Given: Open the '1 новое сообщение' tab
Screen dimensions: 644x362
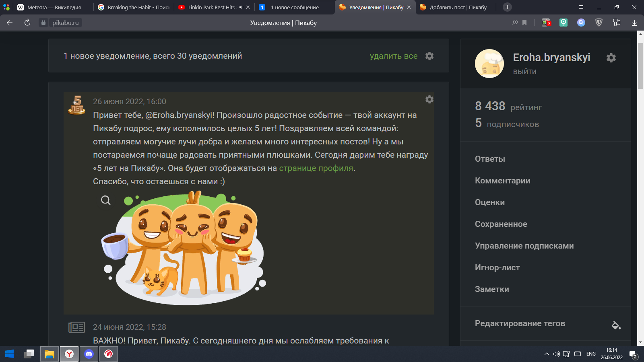Looking at the screenshot, I should pos(295,7).
